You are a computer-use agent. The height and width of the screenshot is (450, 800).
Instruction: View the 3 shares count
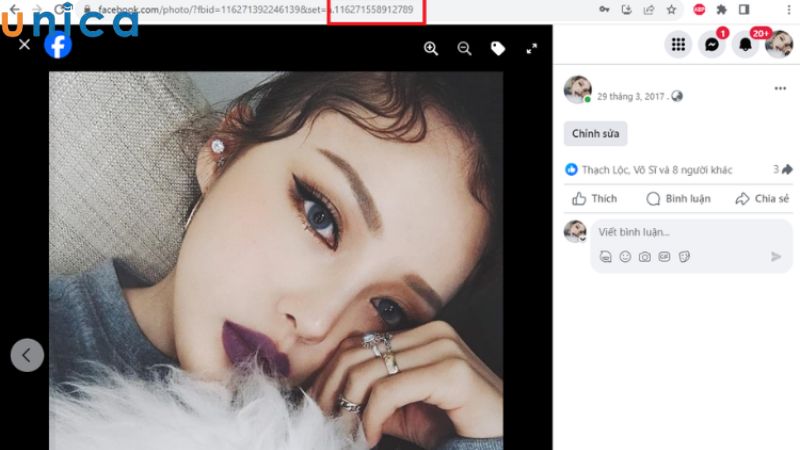[x=783, y=169]
